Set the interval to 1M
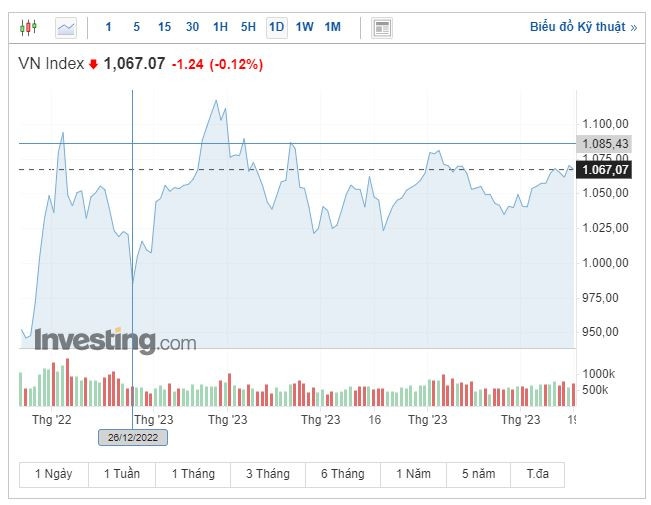Viewport: 651px width, 505px height. click(333, 27)
